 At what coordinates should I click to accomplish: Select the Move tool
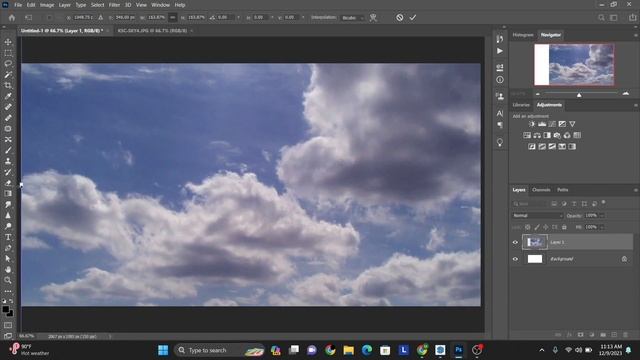pos(8,42)
